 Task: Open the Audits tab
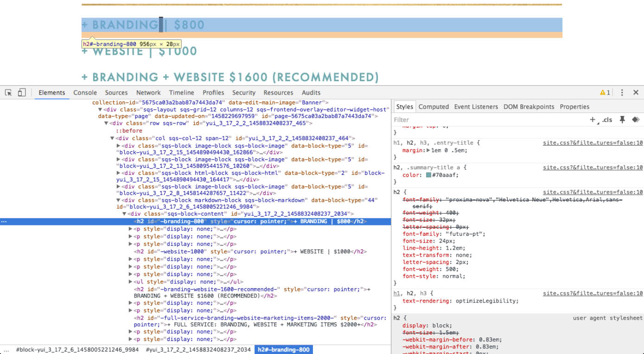coord(311,93)
